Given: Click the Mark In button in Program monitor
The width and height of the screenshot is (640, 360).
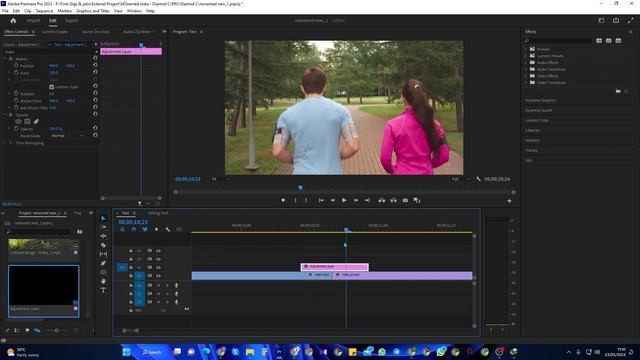Looking at the screenshot, I should tap(296, 200).
